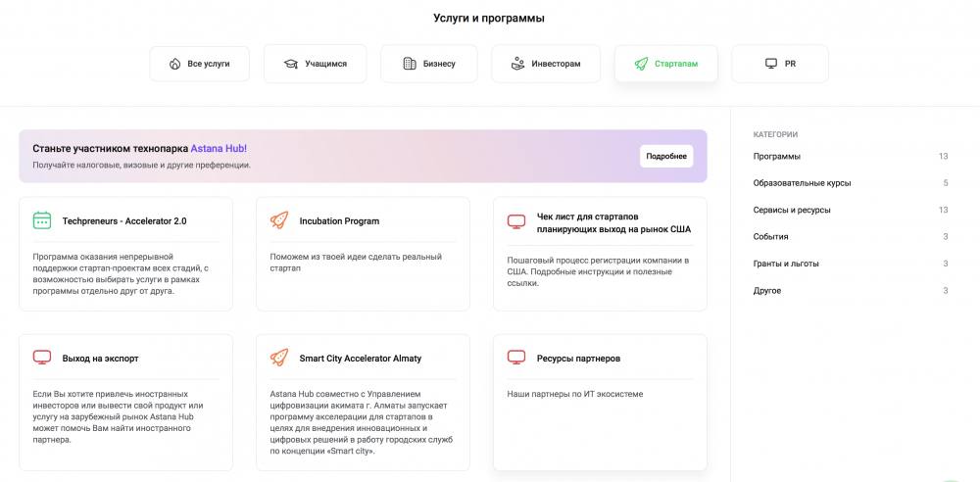
Task: Open the Techpreneurs - Accelerator 2.0 title
Action: [124, 221]
